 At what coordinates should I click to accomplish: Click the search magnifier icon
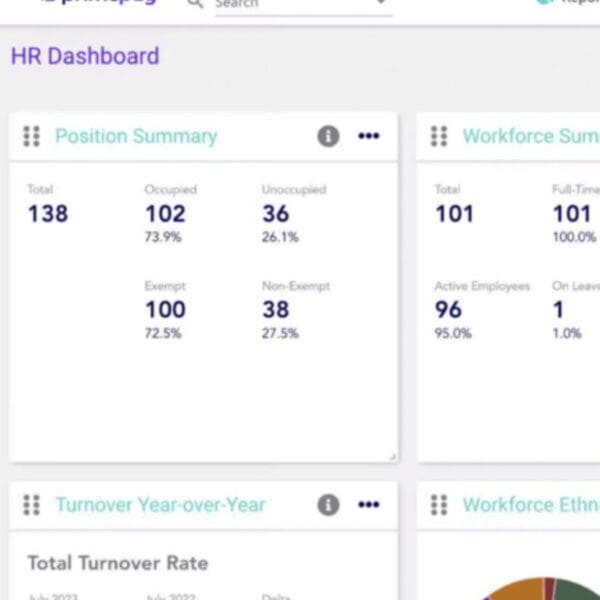pos(195,4)
